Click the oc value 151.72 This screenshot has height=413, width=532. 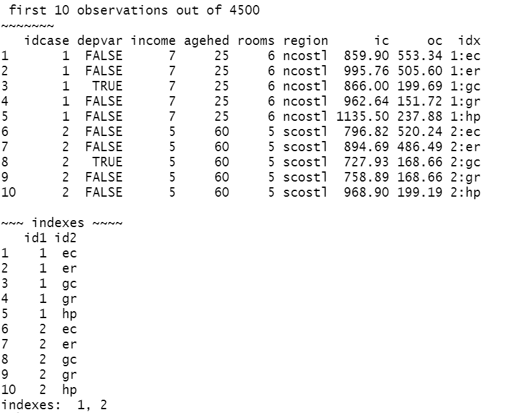[420, 101]
